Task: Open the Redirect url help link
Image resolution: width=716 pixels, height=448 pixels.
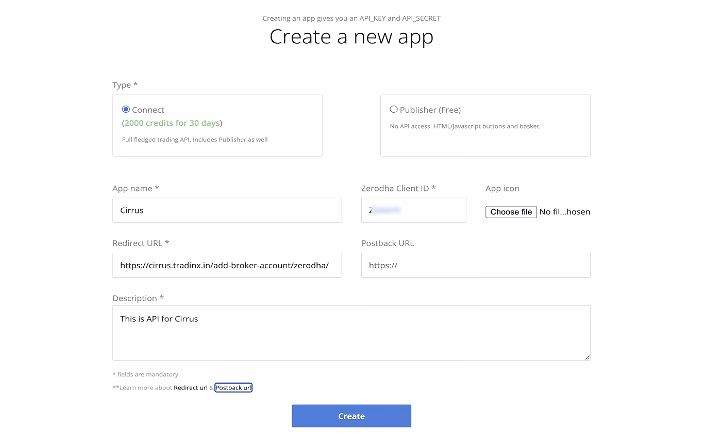Action: (x=190, y=386)
